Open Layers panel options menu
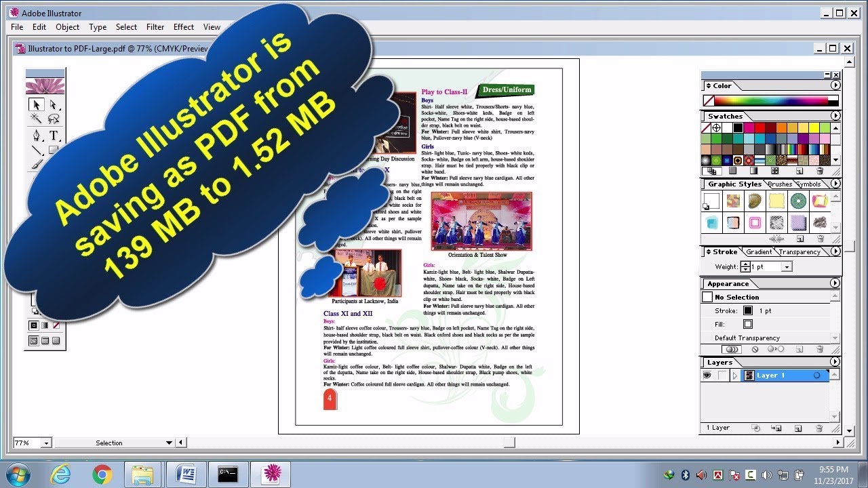Image resolution: width=868 pixels, height=488 pixels. (835, 362)
